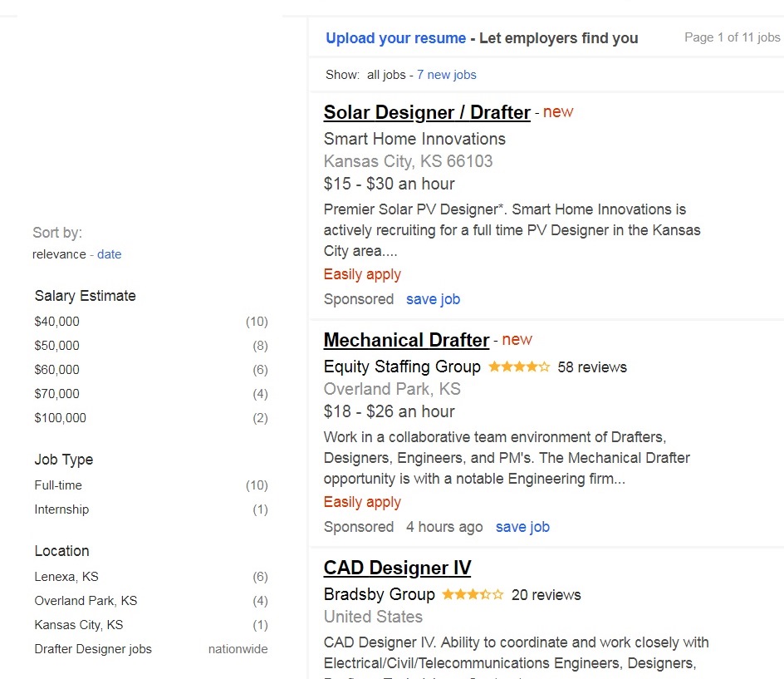Image resolution: width=784 pixels, height=679 pixels.
Task: View Drafter Designer jobs nationwide
Action: [x=93, y=649]
